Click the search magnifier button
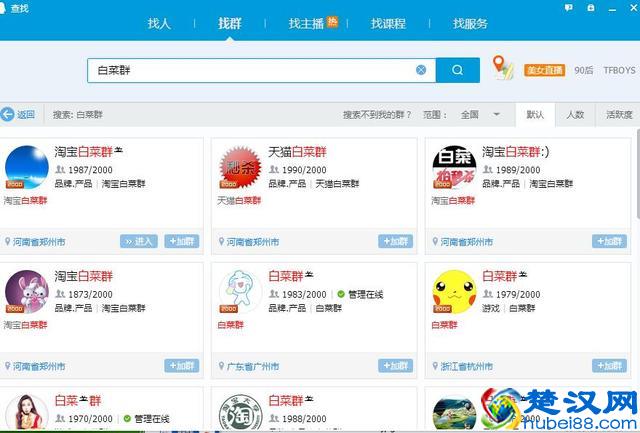 pos(458,70)
